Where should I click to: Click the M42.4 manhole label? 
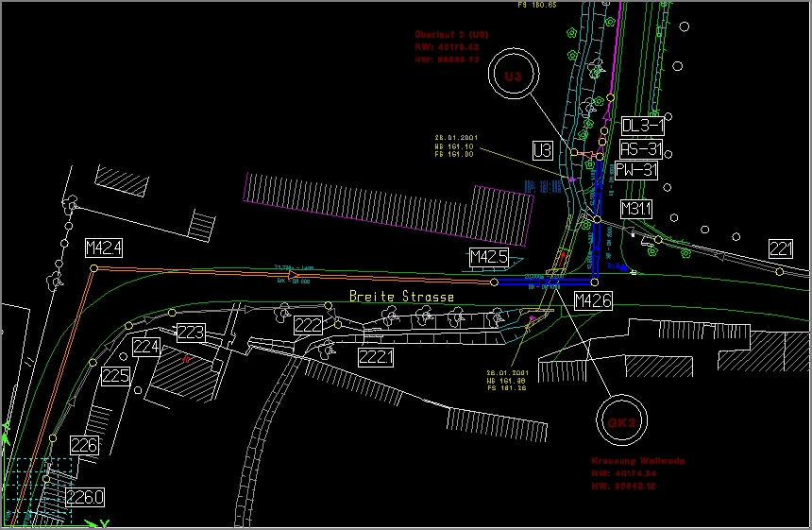[104, 248]
